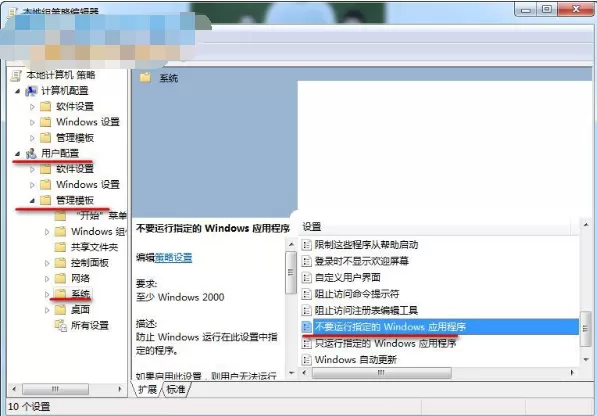The width and height of the screenshot is (597, 416).
Task: Select 限制这些程序从帮助启动 setting
Action: (x=366, y=245)
